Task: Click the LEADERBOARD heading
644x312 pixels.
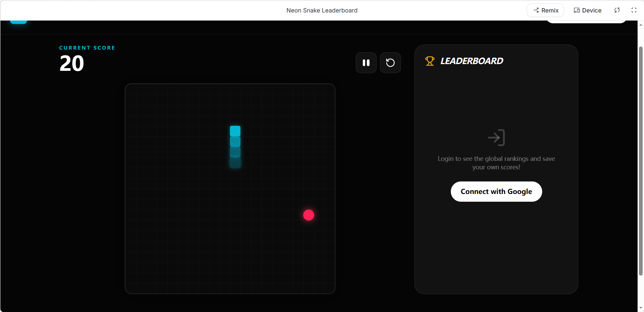Action: point(472,61)
